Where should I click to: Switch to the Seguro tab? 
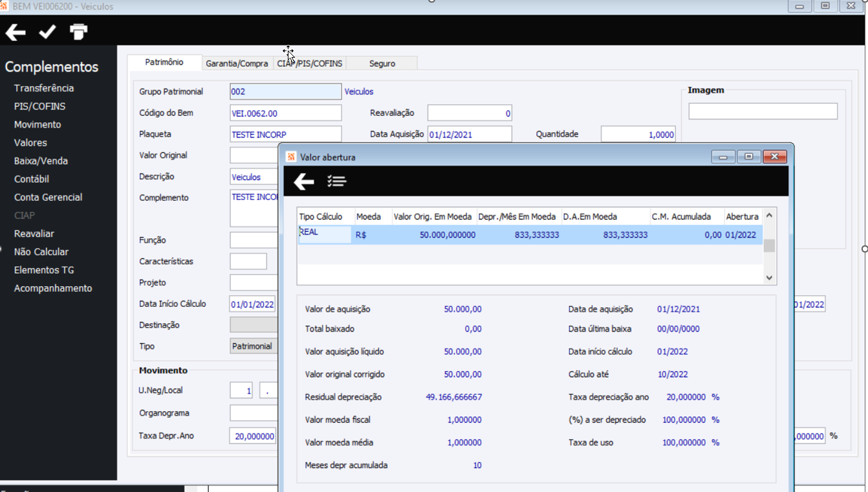[x=382, y=63]
